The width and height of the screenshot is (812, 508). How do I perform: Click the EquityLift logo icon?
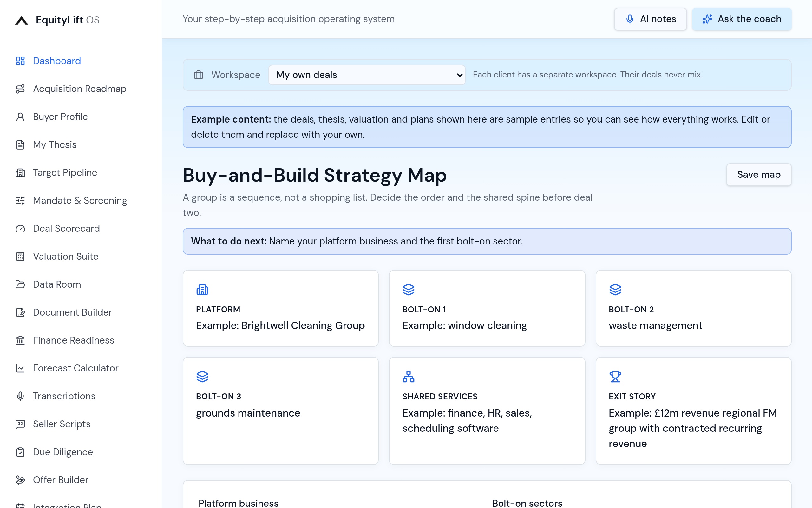point(22,20)
